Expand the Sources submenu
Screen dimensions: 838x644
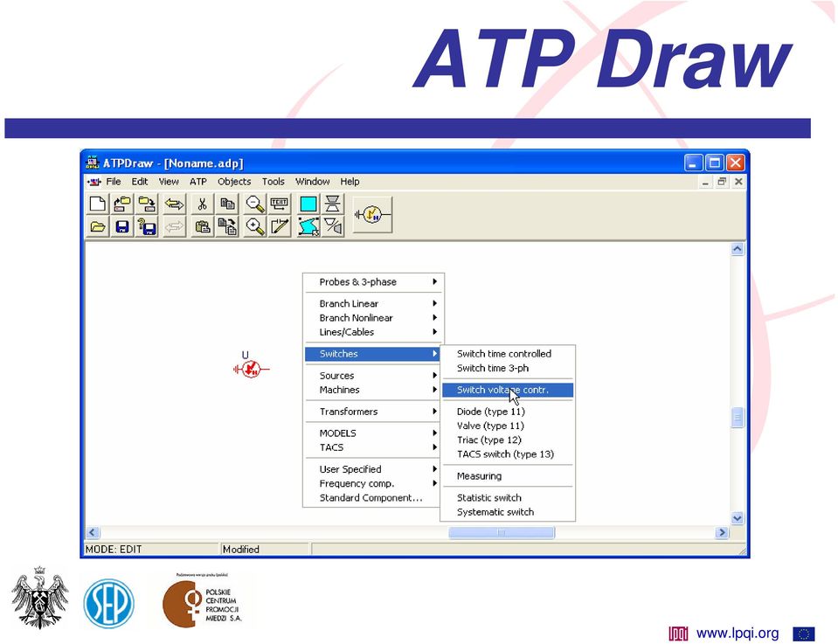(374, 376)
